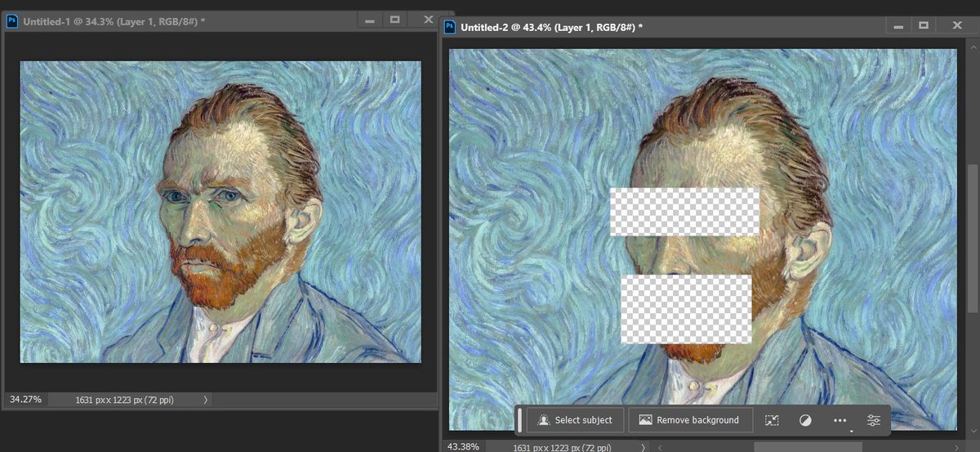Minimize the Untitled-1 window

(x=370, y=20)
